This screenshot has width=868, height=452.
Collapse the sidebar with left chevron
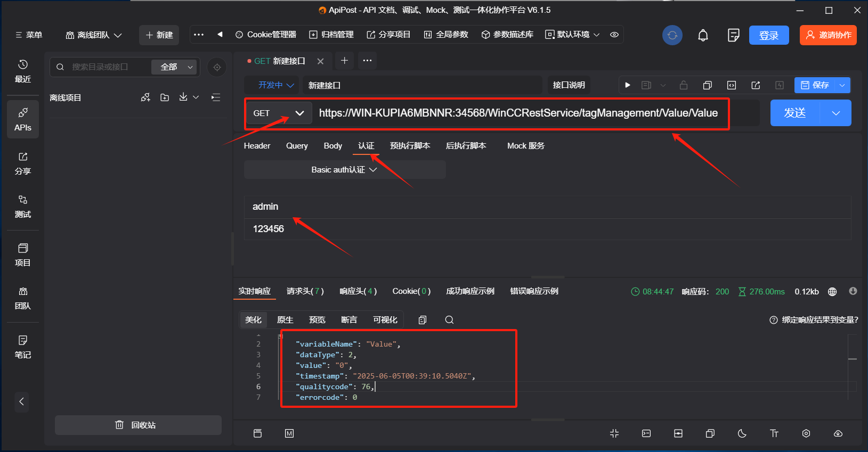coord(22,401)
